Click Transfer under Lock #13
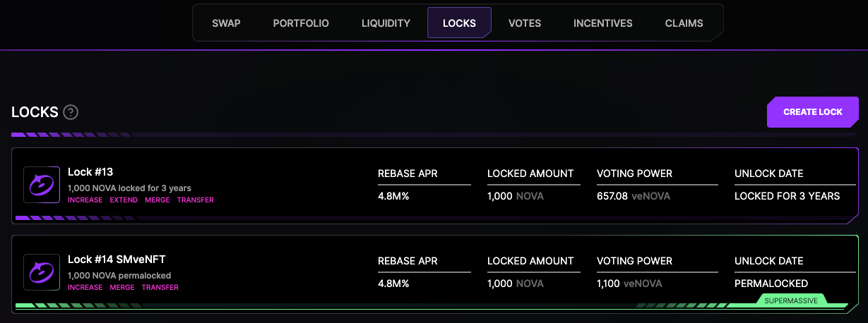This screenshot has height=323, width=868. click(x=195, y=200)
